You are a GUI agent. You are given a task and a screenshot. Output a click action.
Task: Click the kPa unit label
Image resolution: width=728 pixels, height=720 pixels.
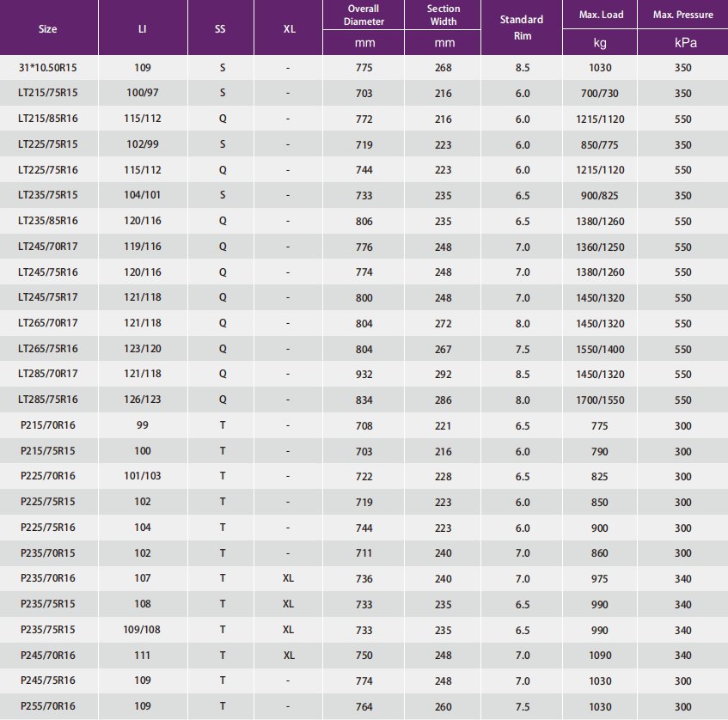(x=682, y=42)
